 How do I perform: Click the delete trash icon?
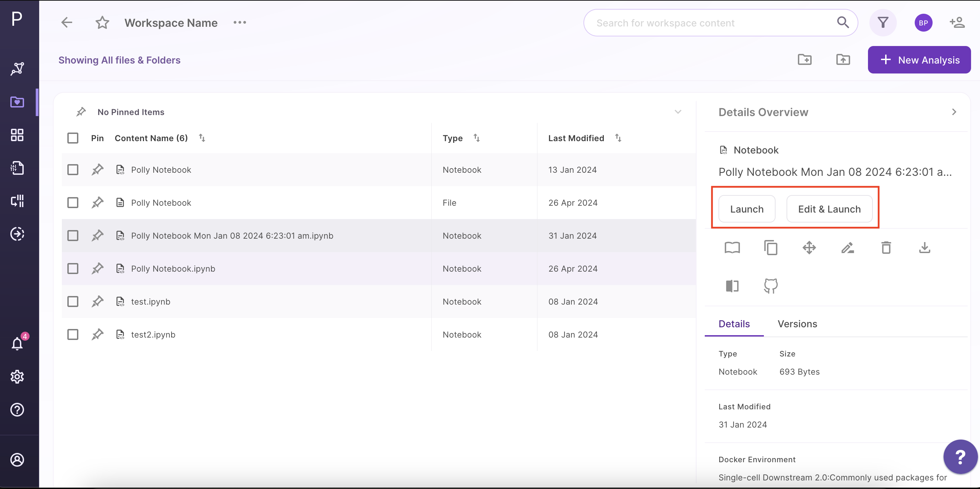[886, 248]
